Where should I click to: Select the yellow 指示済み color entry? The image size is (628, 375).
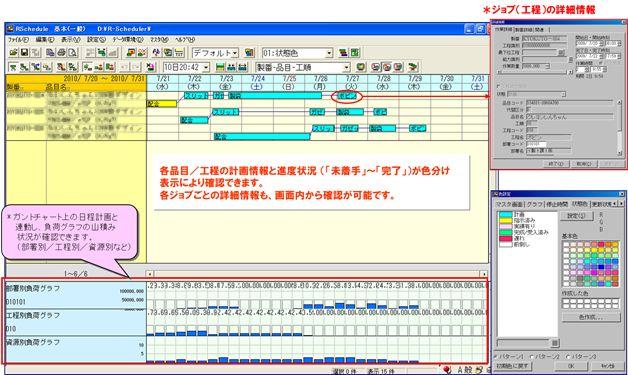pos(517,220)
